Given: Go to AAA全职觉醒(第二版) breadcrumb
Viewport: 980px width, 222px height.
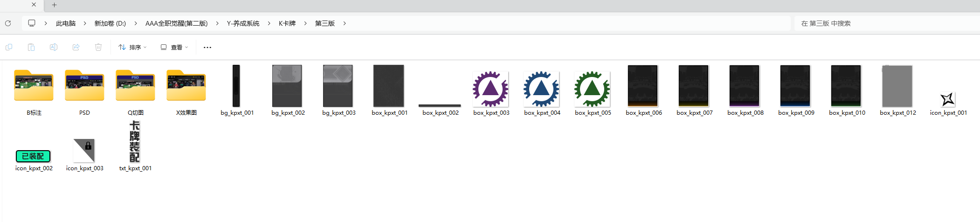Looking at the screenshot, I should pyautogui.click(x=176, y=23).
